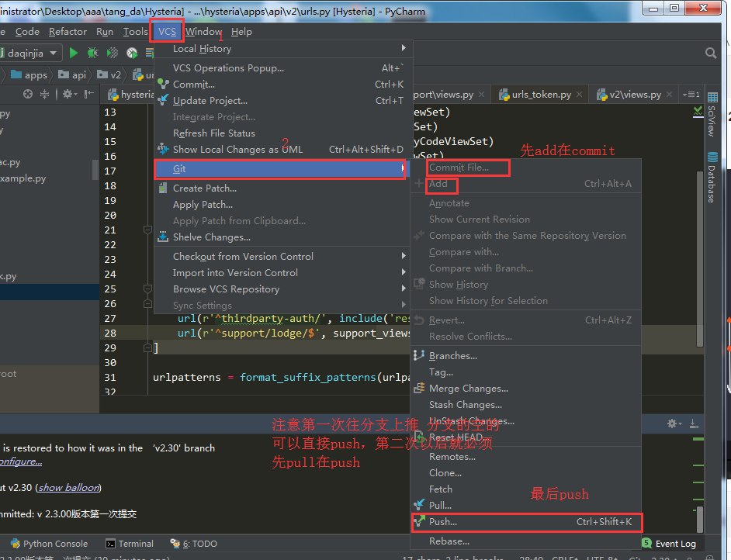This screenshot has height=560, width=731.
Task: Open settings gear in Version Control panel
Action: click(x=674, y=423)
